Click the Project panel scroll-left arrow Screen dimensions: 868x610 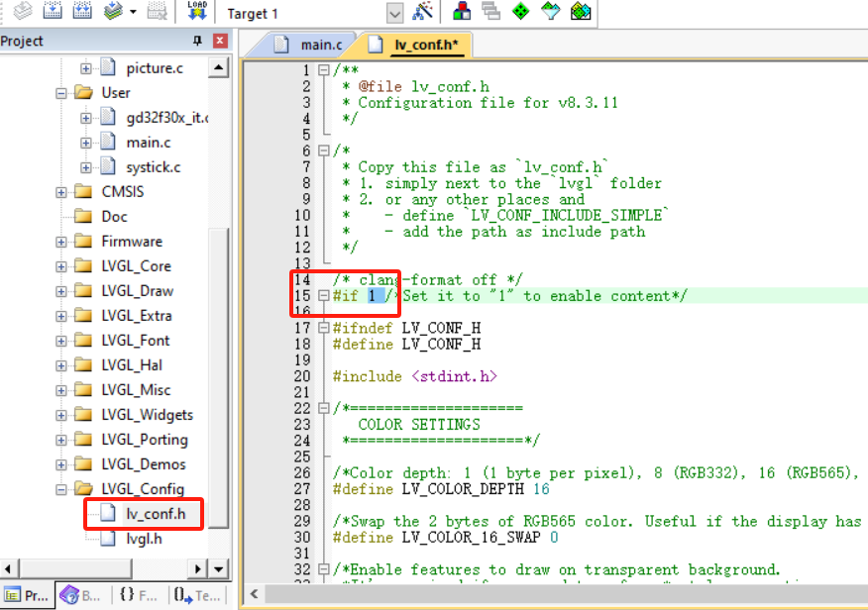pos(8,568)
